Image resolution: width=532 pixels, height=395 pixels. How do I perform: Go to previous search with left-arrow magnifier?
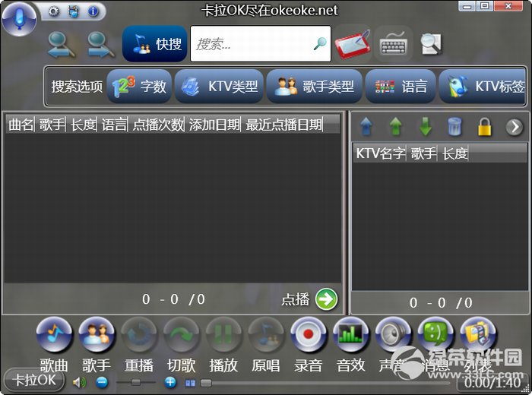(61, 44)
